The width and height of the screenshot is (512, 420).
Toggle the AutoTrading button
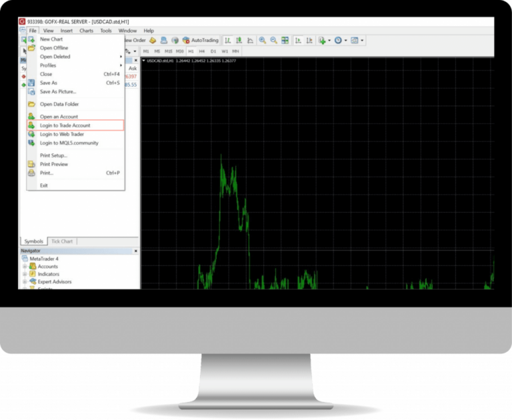click(x=201, y=40)
